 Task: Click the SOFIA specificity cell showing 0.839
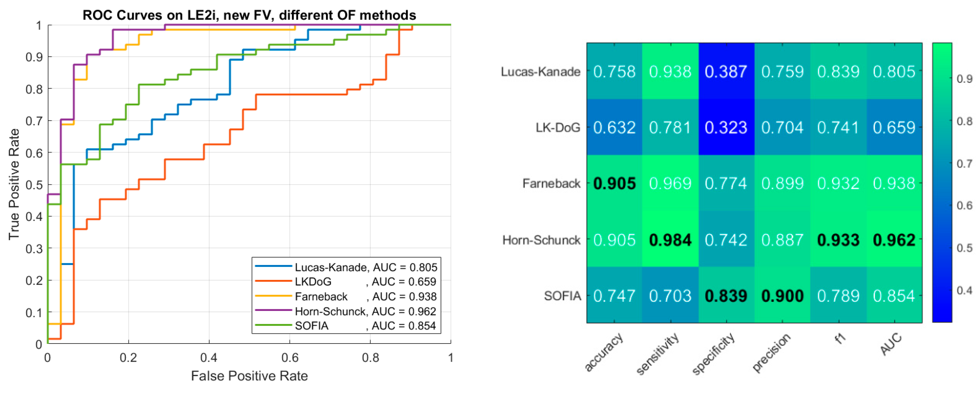tap(726, 296)
